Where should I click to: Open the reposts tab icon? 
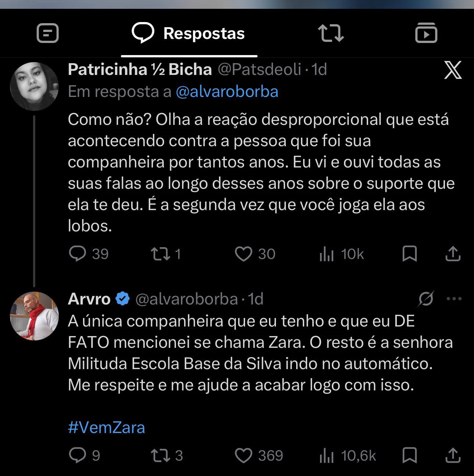click(331, 33)
